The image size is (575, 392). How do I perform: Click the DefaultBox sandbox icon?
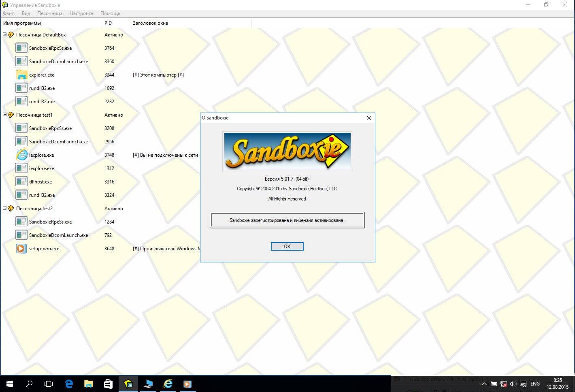point(11,35)
